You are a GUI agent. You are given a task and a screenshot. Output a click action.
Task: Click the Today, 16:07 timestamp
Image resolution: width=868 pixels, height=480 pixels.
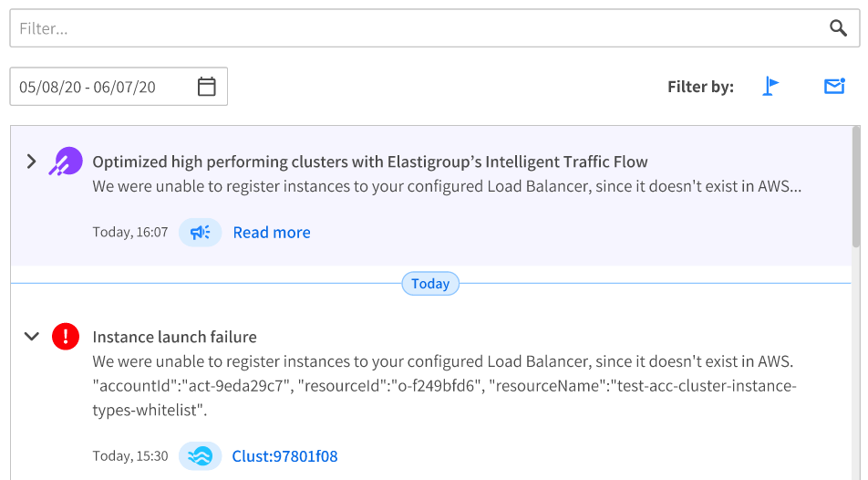pos(130,233)
